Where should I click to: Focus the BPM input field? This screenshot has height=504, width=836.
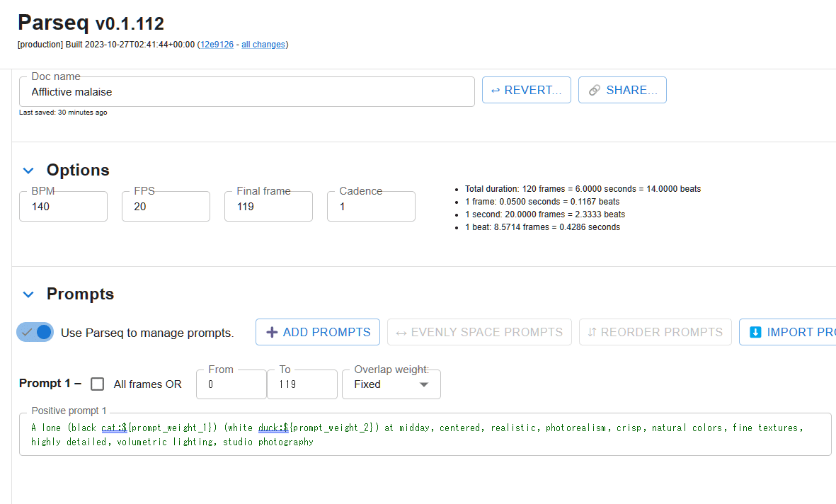coord(63,207)
